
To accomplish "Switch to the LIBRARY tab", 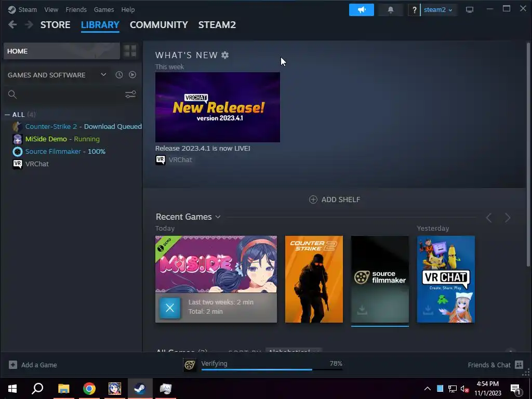I will [x=100, y=25].
